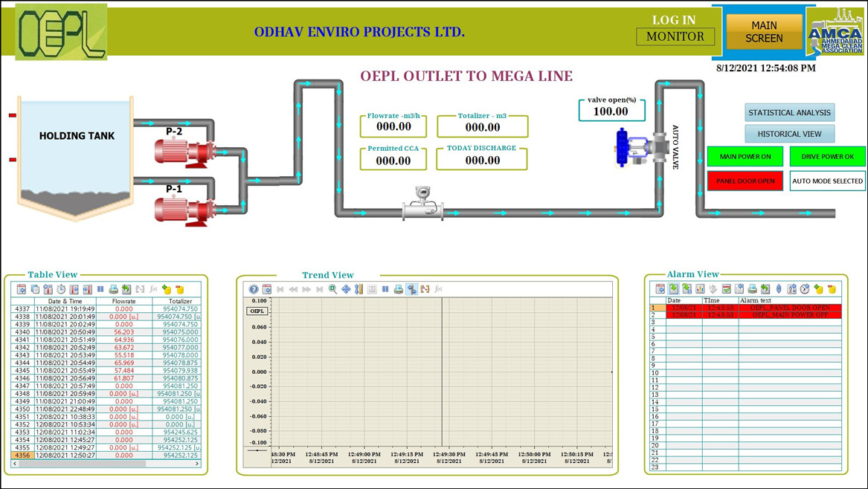Click the MONITOR log in button
The height and width of the screenshot is (489, 868).
point(675,36)
